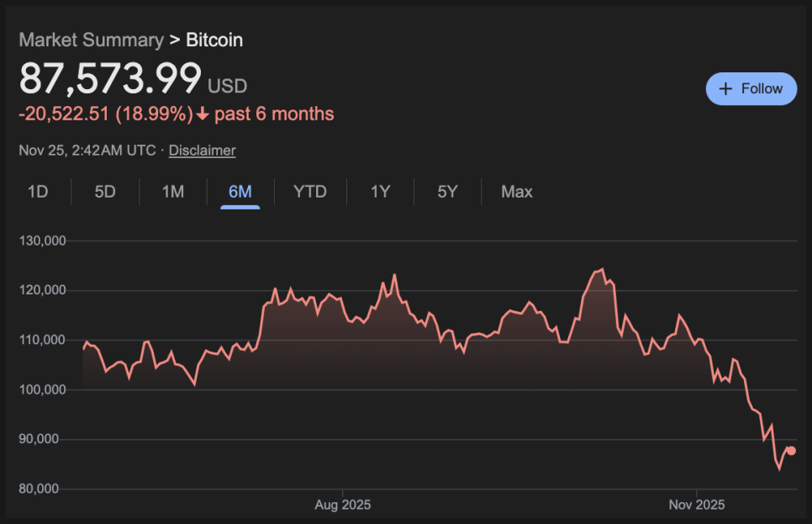Screen dimensions: 812x524
Task: Switch to the 5Y range tab
Action: (447, 192)
